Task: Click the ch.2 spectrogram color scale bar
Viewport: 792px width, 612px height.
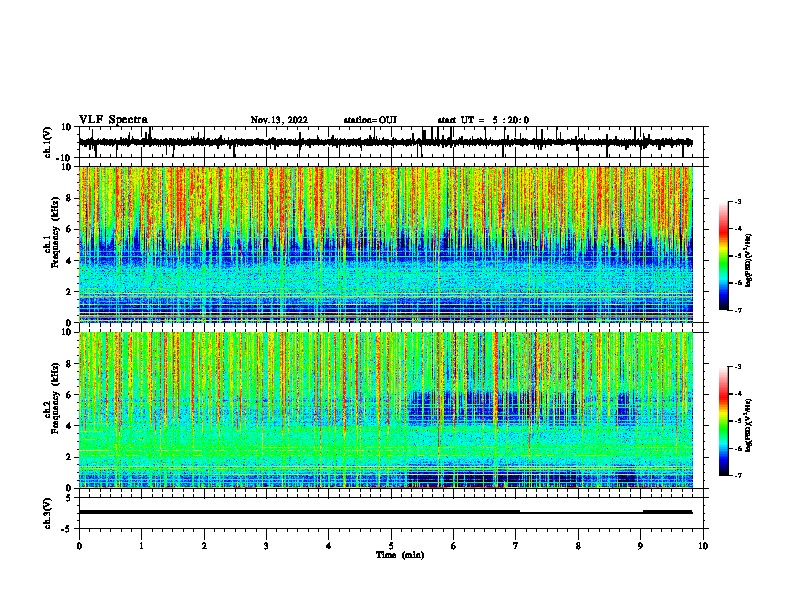Action: [723, 421]
